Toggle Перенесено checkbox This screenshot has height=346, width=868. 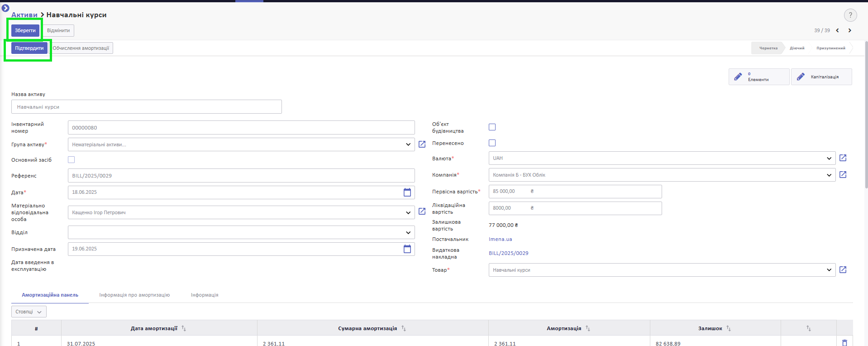coord(492,143)
